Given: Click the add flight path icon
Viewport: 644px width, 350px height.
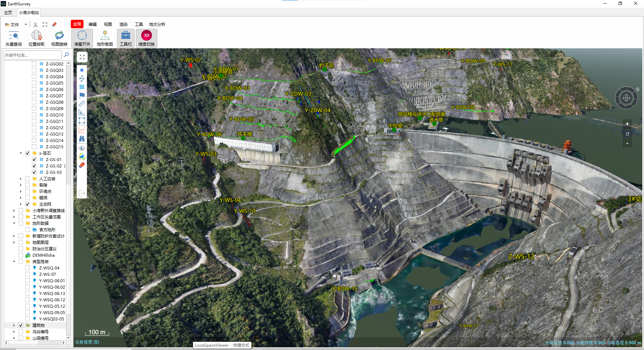Looking at the screenshot, I should 82,157.
